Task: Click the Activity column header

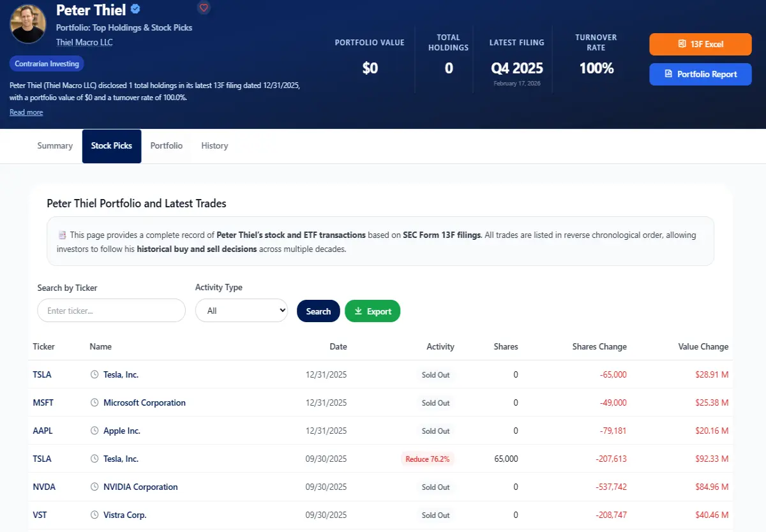Action: 440,346
